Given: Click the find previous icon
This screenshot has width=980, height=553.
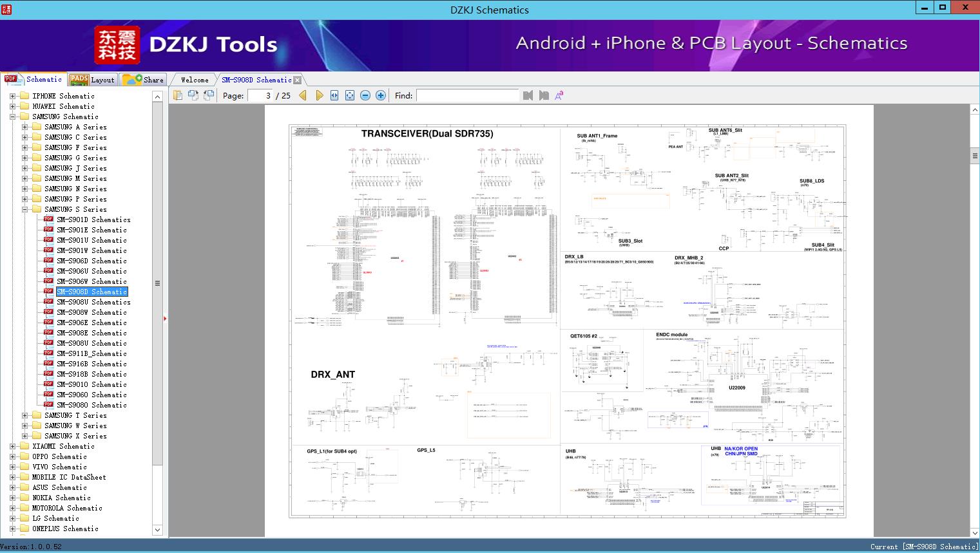Looking at the screenshot, I should coord(528,95).
